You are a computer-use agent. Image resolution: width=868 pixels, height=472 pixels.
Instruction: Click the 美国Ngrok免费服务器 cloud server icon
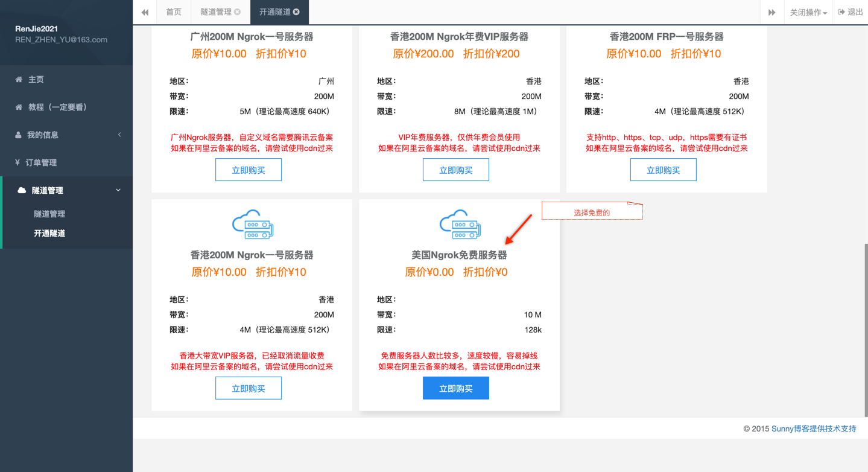[459, 225]
